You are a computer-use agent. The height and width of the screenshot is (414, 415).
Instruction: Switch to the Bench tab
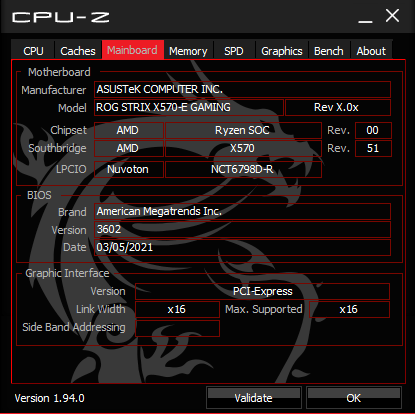(329, 51)
